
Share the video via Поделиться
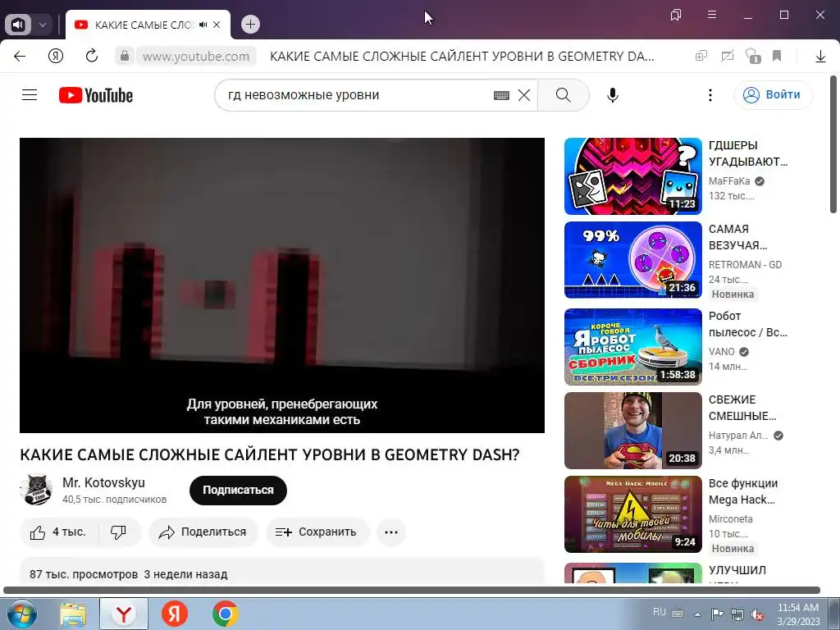point(203,532)
